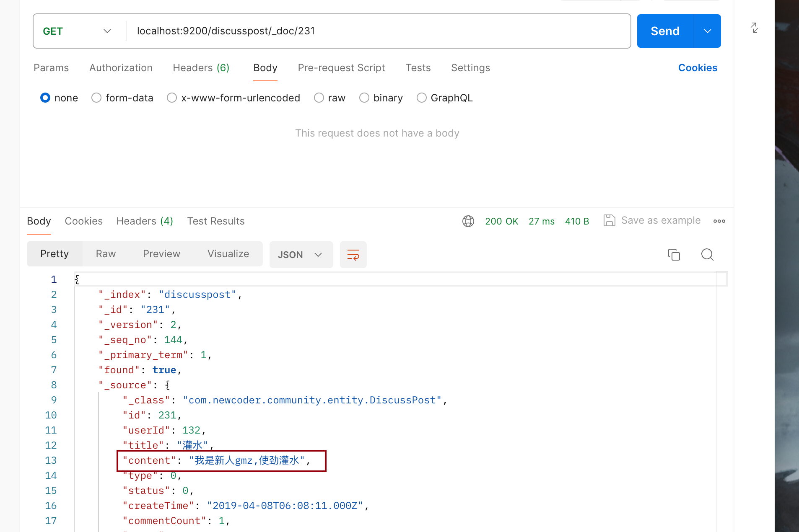Click the request URL input field

click(x=378, y=31)
